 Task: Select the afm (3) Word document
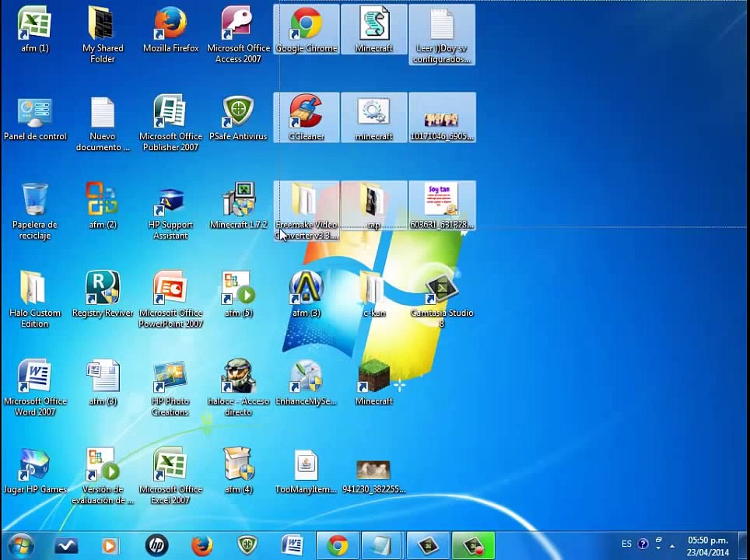pyautogui.click(x=103, y=383)
